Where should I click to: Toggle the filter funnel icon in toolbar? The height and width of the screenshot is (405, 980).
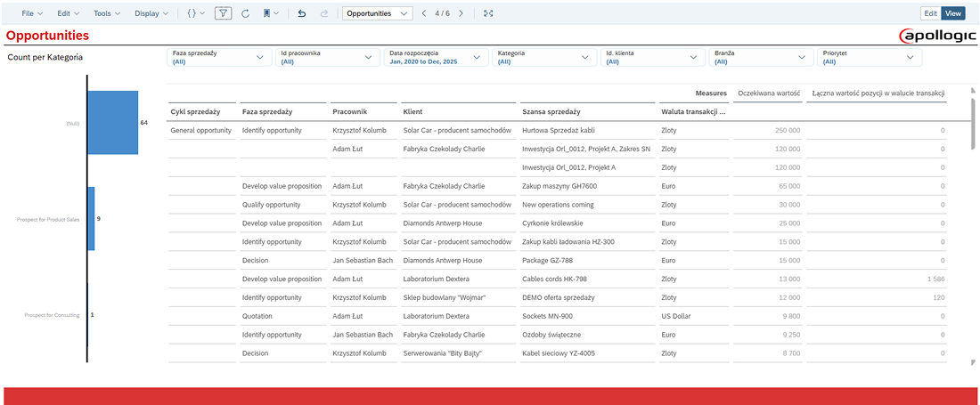[x=224, y=13]
